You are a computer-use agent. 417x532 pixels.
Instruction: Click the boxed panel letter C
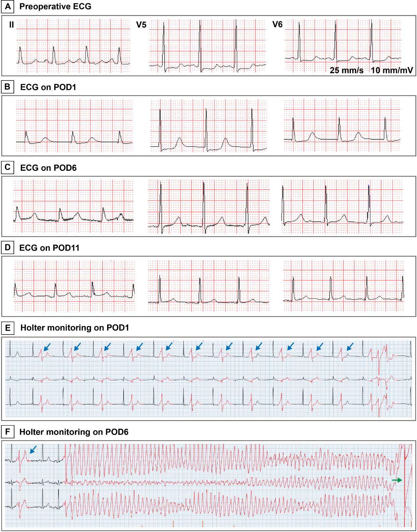8,168
